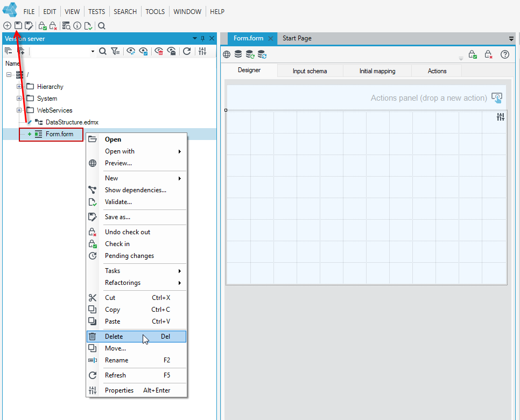The width and height of the screenshot is (520, 420).
Task: Click the Undo check out lock in the main toolbar
Action: [53, 25]
